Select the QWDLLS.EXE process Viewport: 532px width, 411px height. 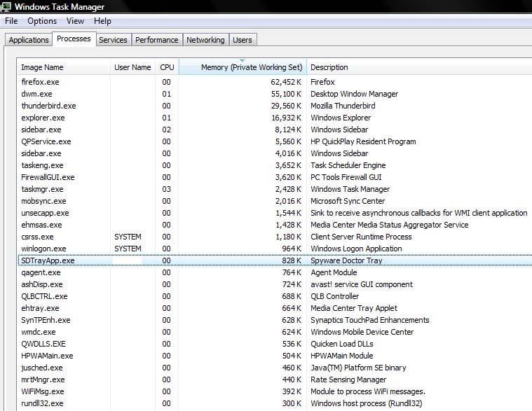click(275, 344)
